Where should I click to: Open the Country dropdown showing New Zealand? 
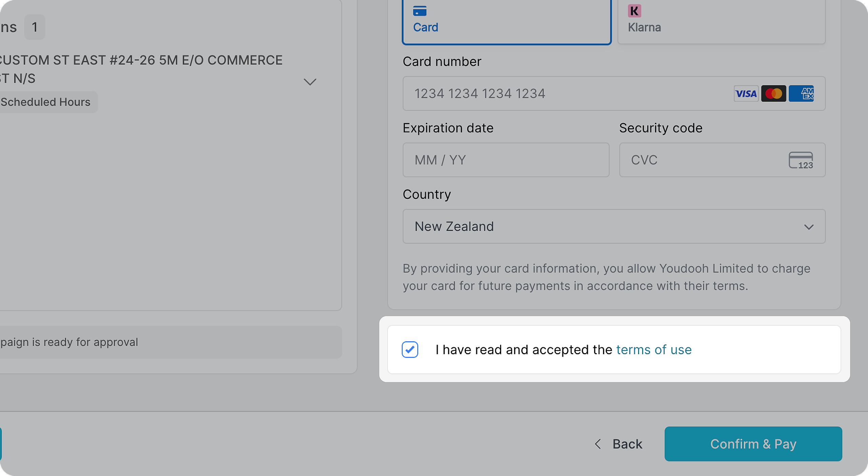pos(604,226)
